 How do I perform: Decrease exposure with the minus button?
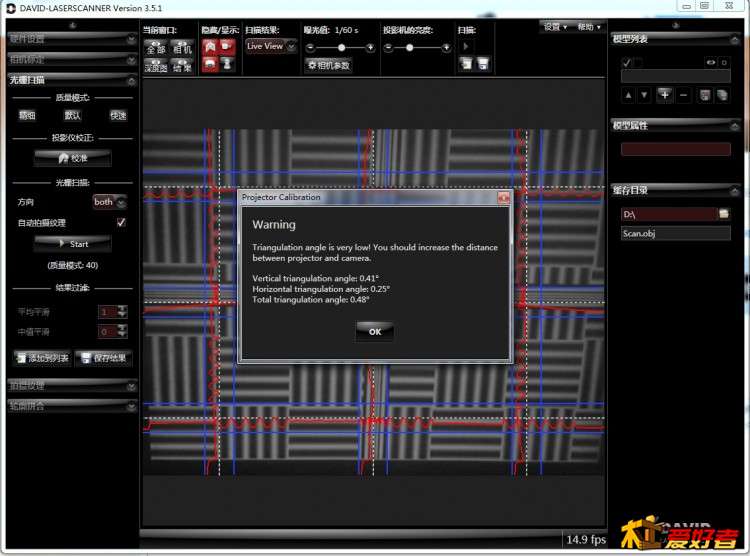click(x=310, y=47)
